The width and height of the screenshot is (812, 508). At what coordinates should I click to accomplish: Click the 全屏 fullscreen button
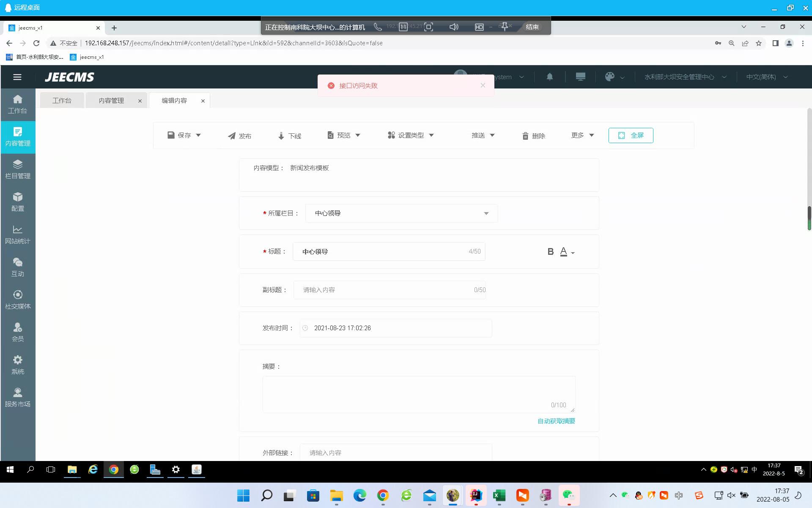(x=631, y=135)
